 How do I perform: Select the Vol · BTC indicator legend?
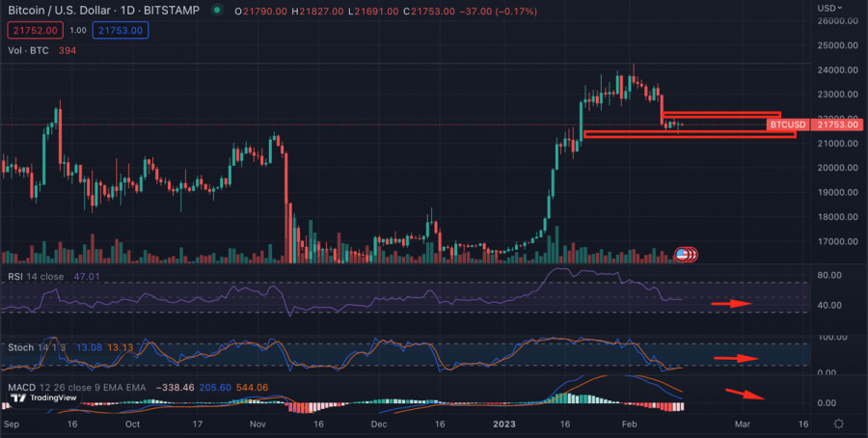pyautogui.click(x=28, y=50)
